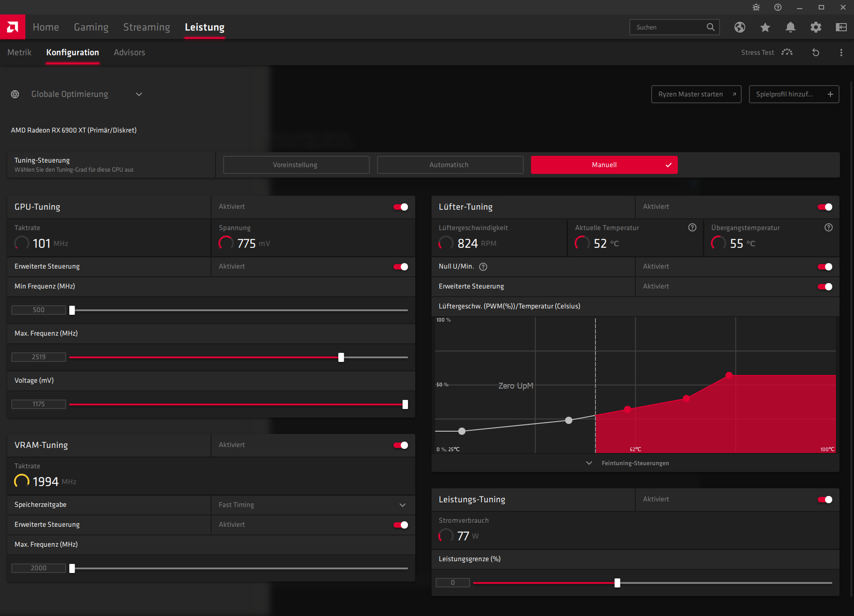Viewport: 854px width, 616px height.
Task: Click Ryzen Master starten button
Action: tap(696, 94)
